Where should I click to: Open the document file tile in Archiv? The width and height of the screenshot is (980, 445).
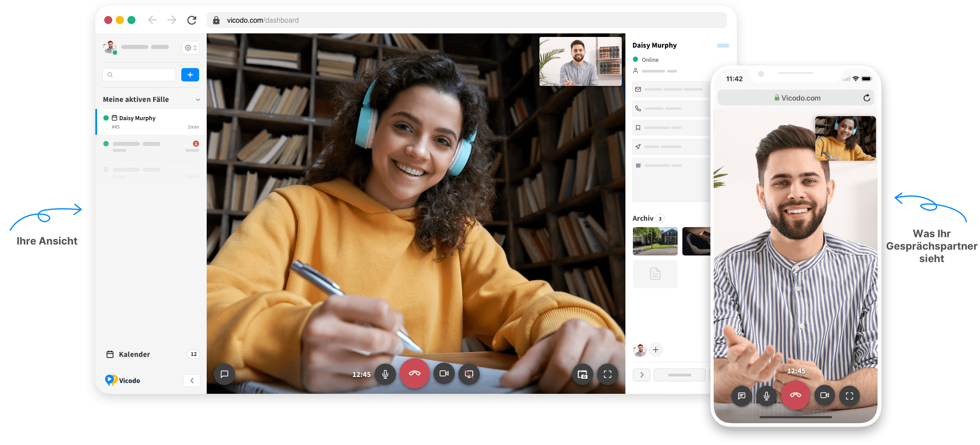pos(655,274)
